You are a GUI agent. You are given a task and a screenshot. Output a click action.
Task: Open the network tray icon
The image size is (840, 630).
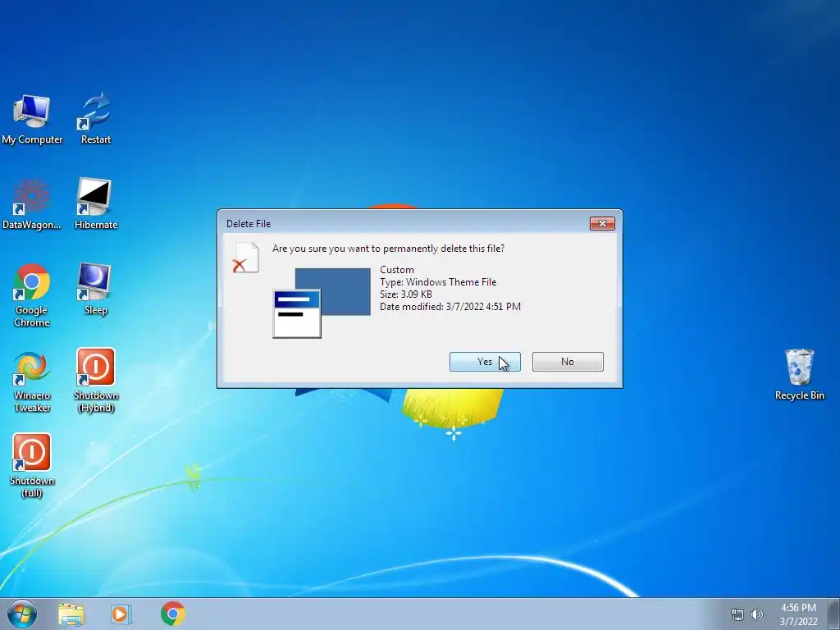pos(737,614)
